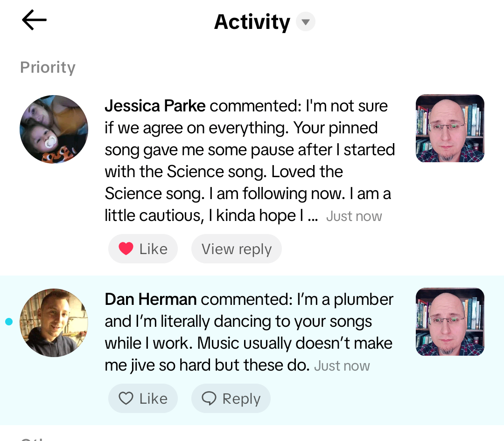Like Dan Herman's comment with the heart

tap(126, 399)
